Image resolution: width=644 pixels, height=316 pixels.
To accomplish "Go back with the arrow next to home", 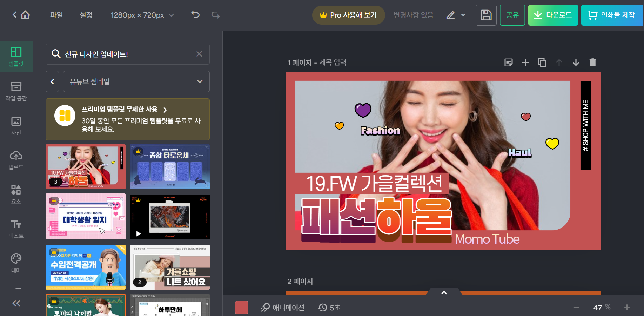I will pyautogui.click(x=15, y=15).
